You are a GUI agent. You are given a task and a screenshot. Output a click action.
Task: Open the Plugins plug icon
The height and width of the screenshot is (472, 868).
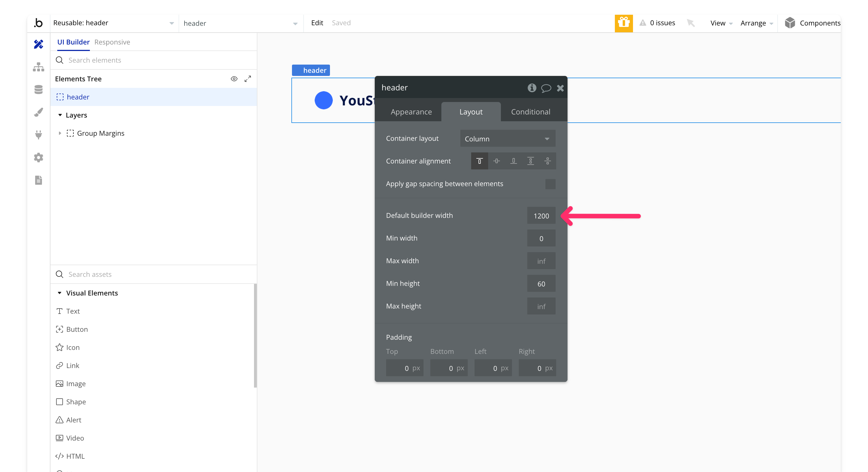[39, 135]
